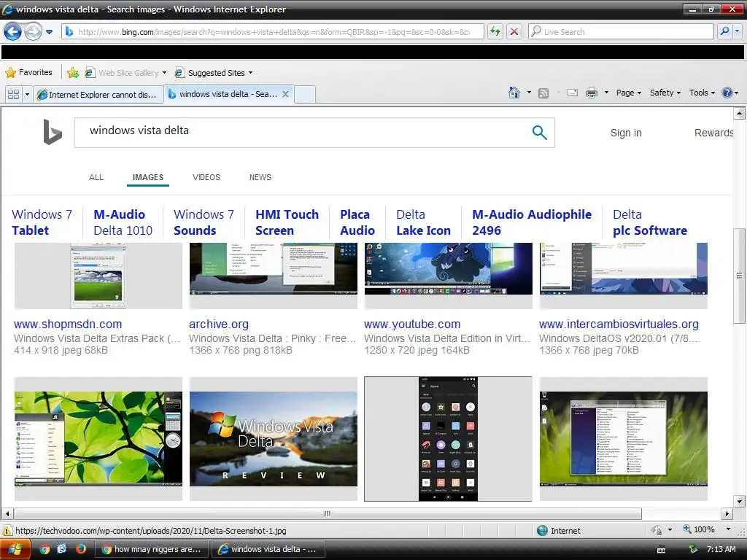747x560 pixels.
Task: Switch to the NEWS tab
Action: click(x=260, y=177)
